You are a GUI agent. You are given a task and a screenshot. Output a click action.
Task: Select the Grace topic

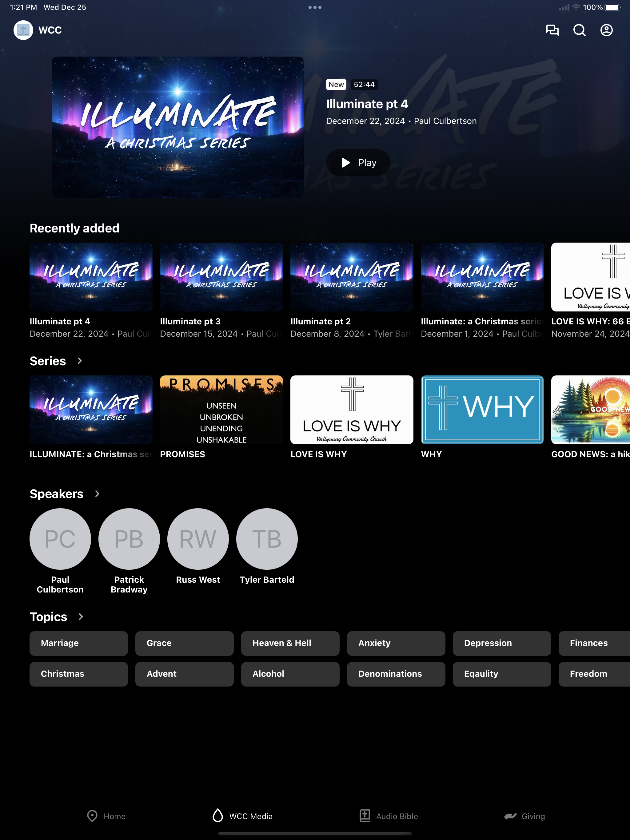(x=184, y=643)
